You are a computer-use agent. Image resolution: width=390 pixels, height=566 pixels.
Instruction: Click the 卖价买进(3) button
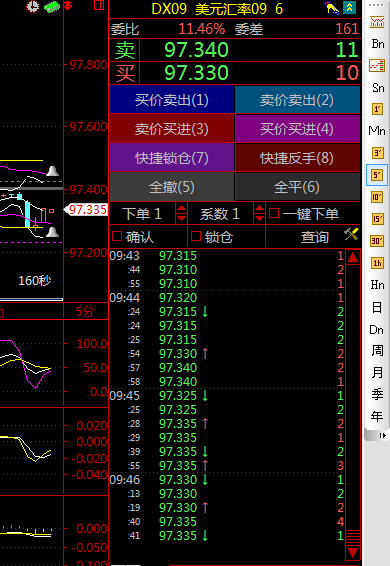172,129
